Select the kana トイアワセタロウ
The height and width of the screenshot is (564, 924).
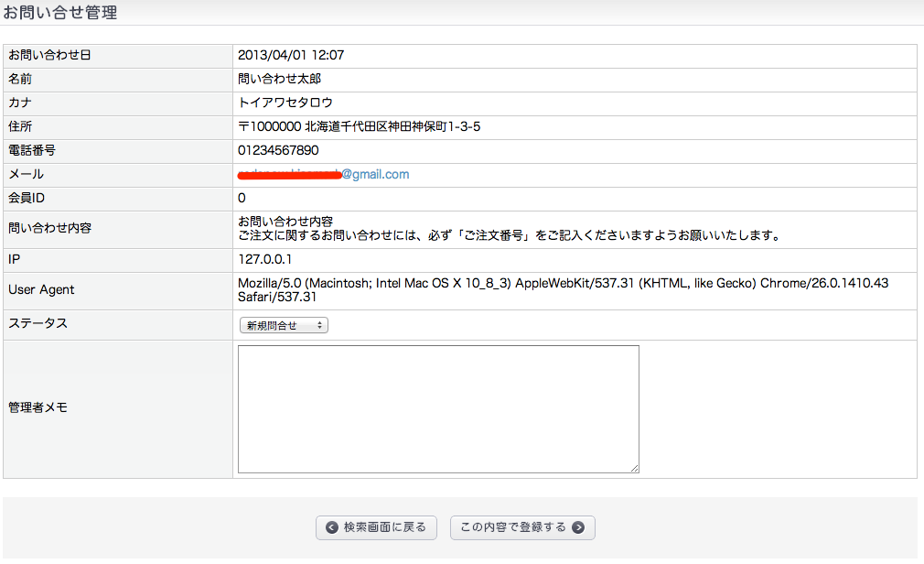pos(285,103)
